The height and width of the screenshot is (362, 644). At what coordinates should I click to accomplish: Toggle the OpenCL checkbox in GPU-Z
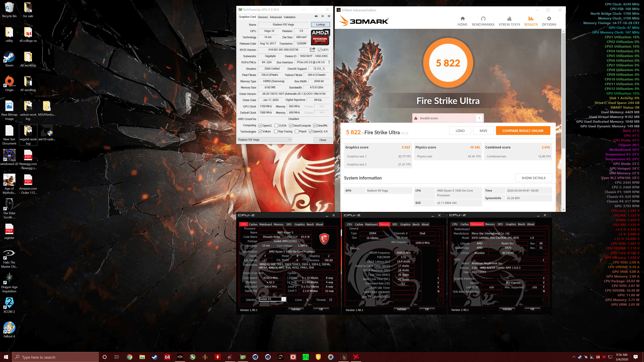[260, 125]
